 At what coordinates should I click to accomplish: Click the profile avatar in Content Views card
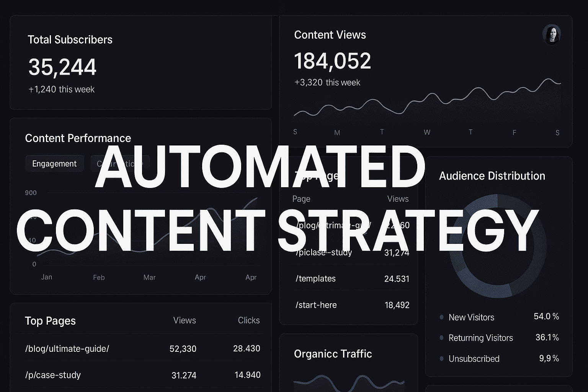click(x=551, y=34)
